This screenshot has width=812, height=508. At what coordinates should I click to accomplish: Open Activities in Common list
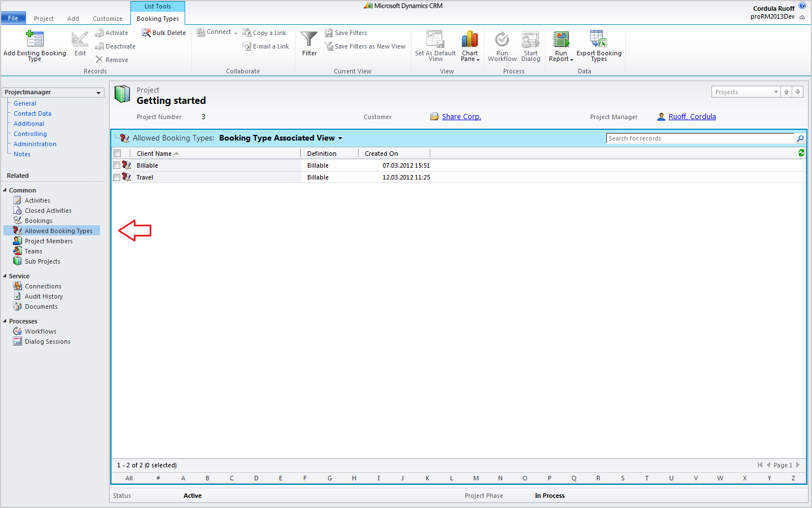click(x=37, y=200)
